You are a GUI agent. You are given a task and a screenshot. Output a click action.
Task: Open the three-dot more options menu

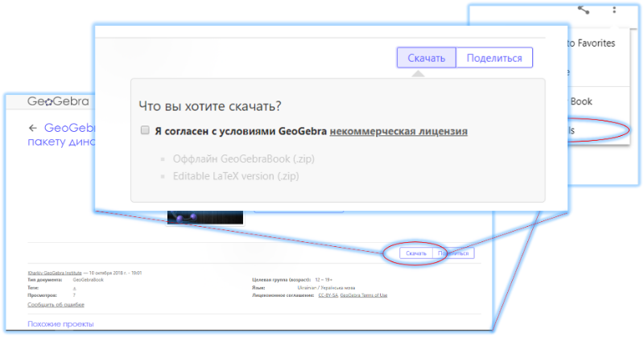(614, 10)
